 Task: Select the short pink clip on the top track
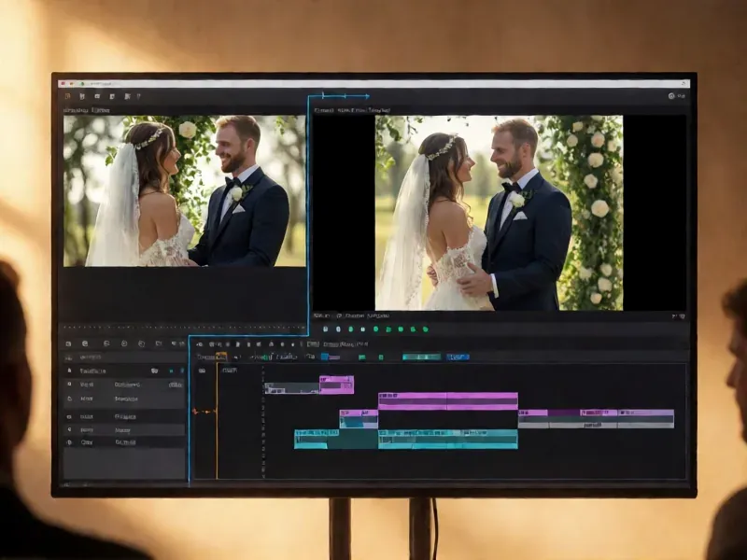point(337,385)
